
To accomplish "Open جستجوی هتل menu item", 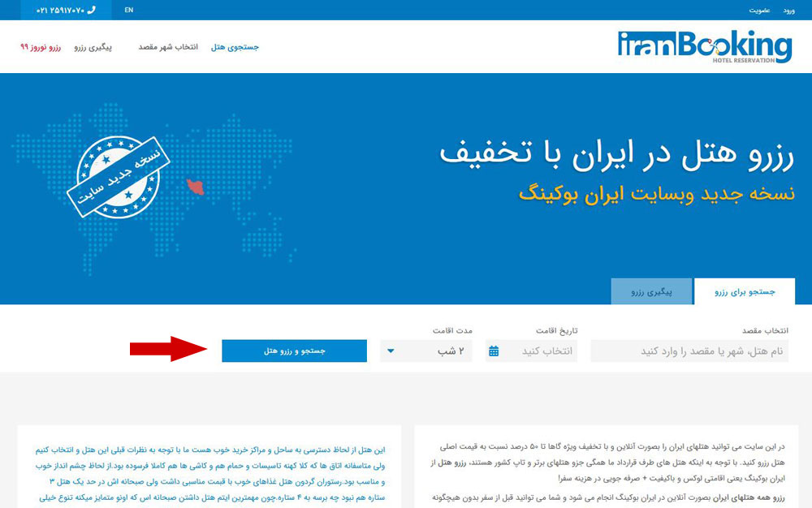I will point(235,47).
